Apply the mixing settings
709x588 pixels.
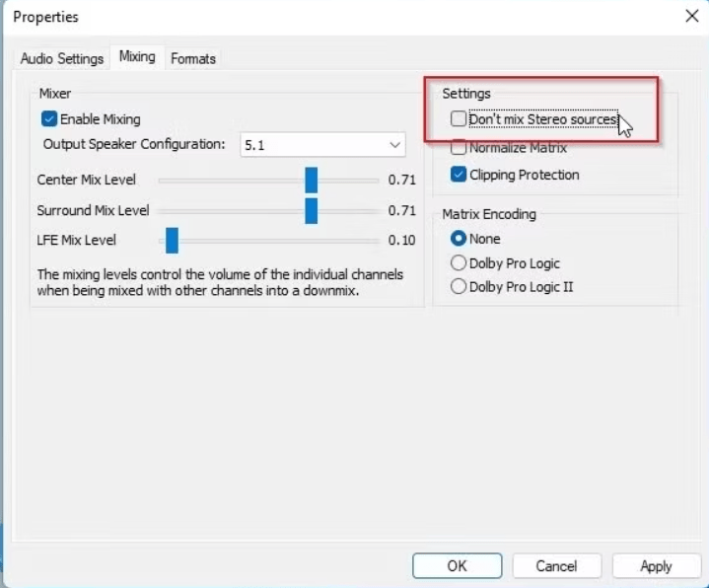click(x=656, y=565)
